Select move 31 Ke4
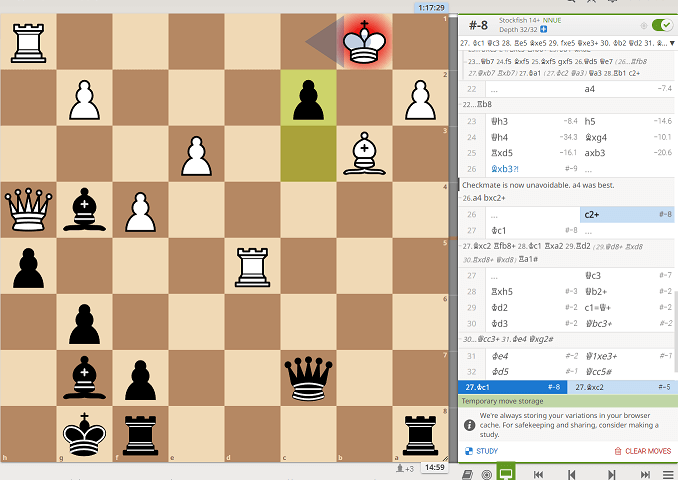 coord(532,356)
